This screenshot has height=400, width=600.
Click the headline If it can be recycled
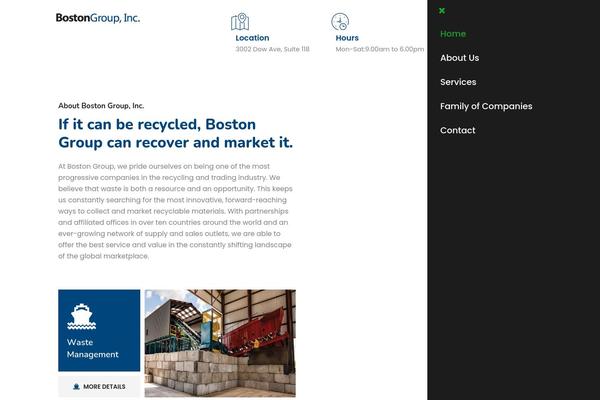click(x=176, y=133)
